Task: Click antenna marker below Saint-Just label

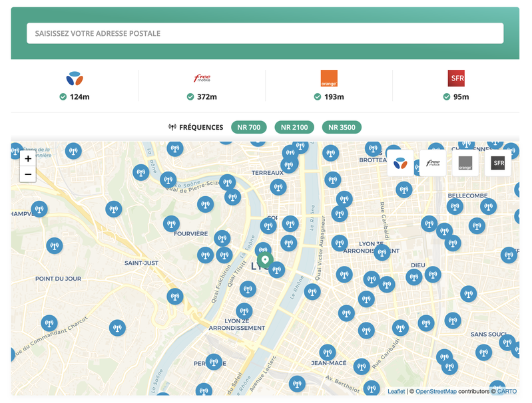Action: pyautogui.click(x=175, y=297)
